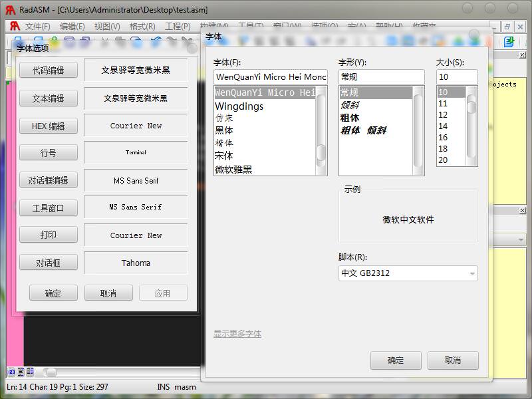Viewport: 532px width, 399px height.
Task: Close the upper right side panel
Action: click(x=523, y=55)
